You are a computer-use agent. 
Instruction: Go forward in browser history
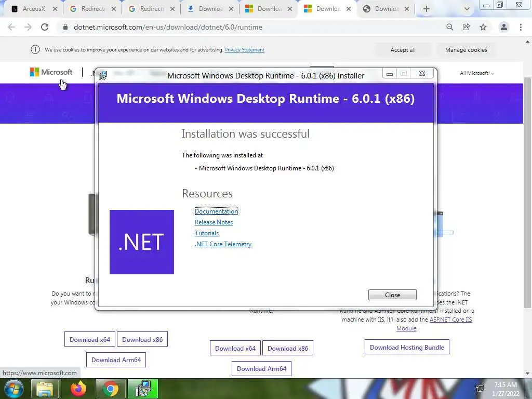click(28, 27)
